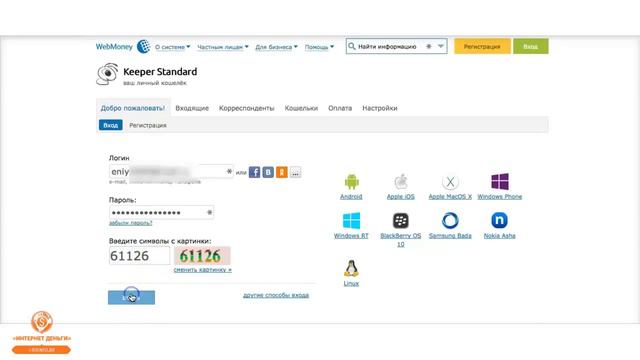Switch to the Кошельки tab
Viewport: 640px width, 360px height.
tap(301, 108)
